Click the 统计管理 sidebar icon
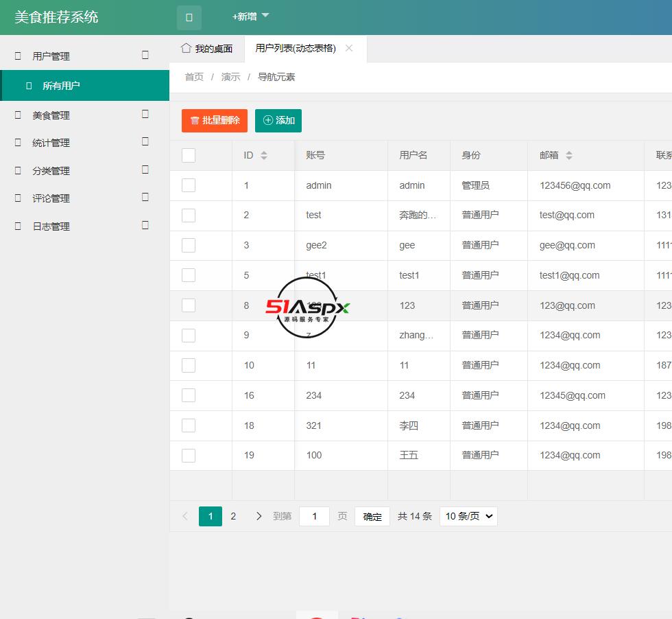672x619 pixels. point(19,143)
